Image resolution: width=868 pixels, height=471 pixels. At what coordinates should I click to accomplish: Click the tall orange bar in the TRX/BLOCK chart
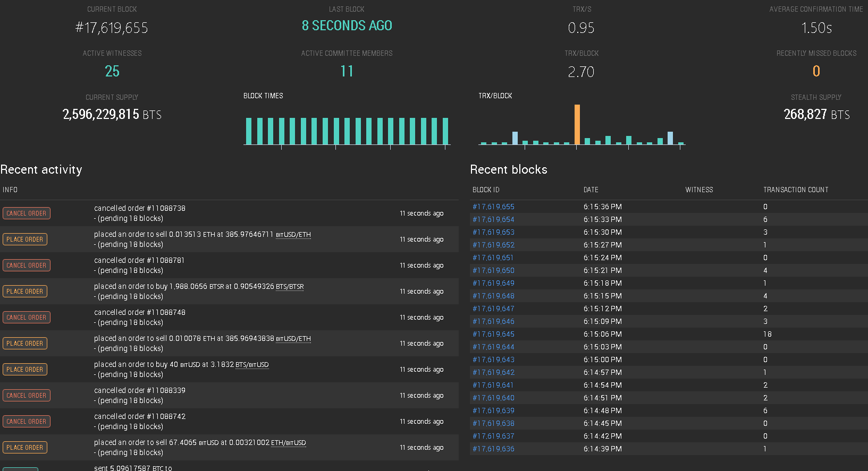click(x=577, y=124)
